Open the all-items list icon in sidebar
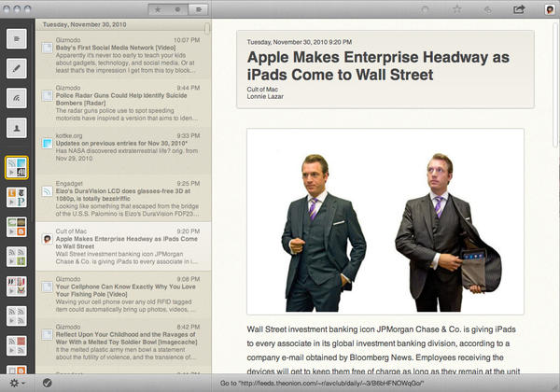This screenshot has width=560, height=392. 17,38
